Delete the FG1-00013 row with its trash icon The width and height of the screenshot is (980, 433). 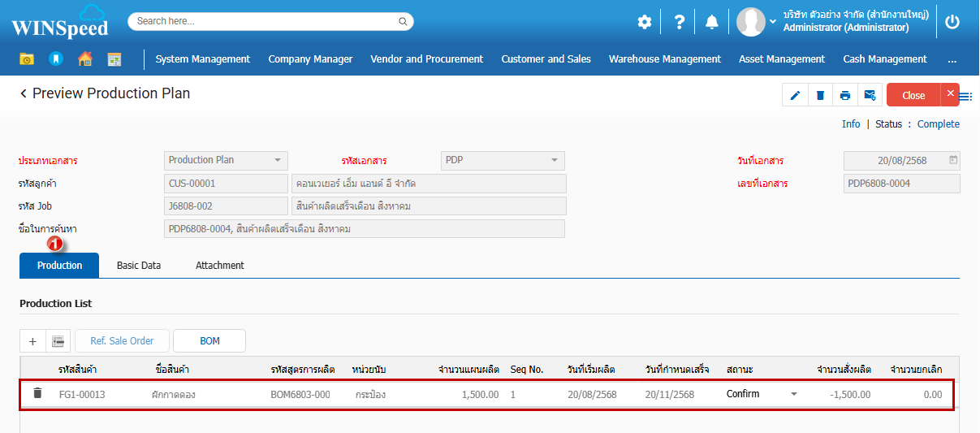click(37, 394)
